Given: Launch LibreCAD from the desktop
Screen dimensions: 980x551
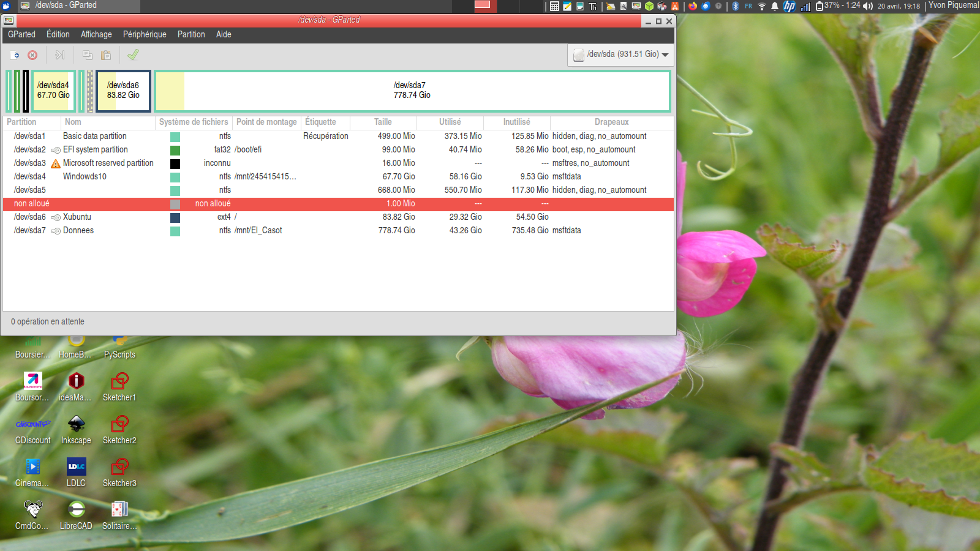Looking at the screenshot, I should point(76,515).
